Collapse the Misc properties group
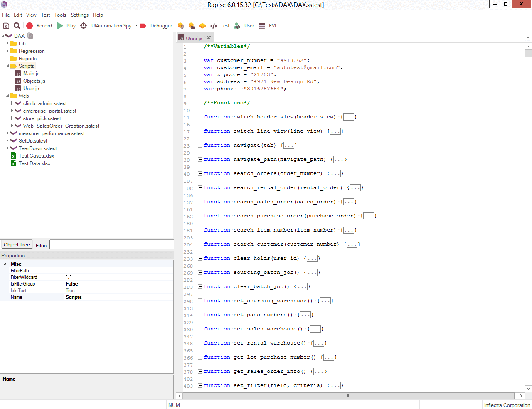The height and width of the screenshot is (409, 532). click(5, 264)
